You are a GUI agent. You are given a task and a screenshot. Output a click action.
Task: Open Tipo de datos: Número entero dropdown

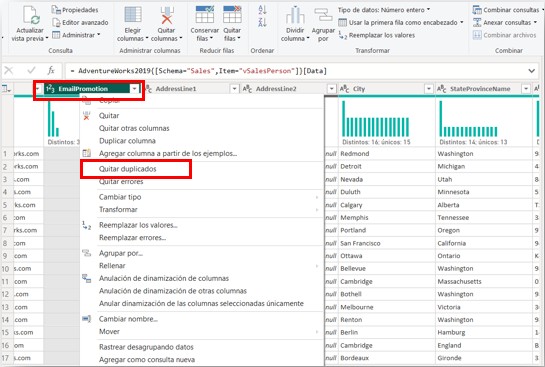(x=384, y=10)
